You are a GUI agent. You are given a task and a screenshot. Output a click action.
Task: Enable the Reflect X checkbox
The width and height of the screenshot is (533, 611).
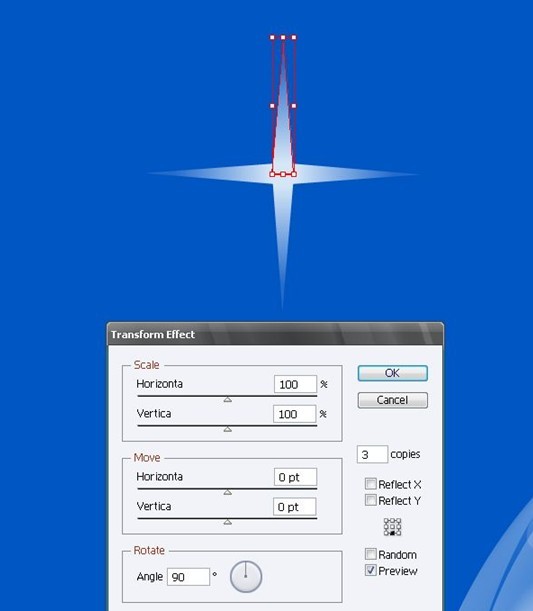pos(371,484)
